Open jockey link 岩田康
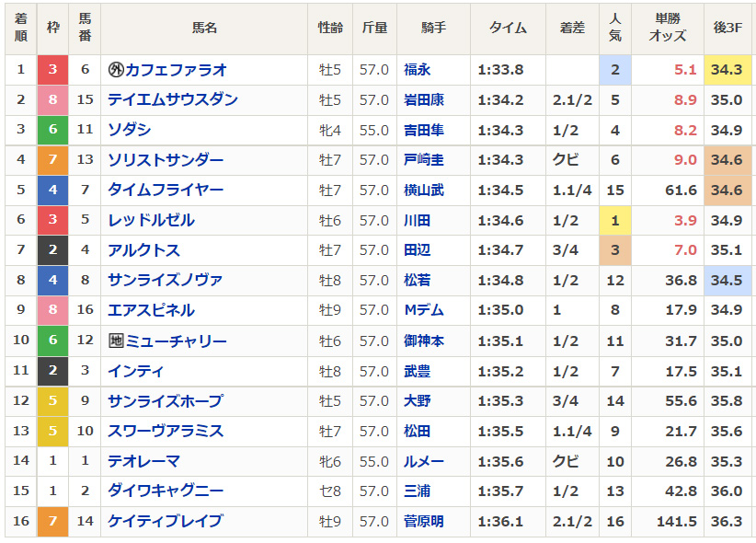This screenshot has height=543, width=756. tap(424, 100)
